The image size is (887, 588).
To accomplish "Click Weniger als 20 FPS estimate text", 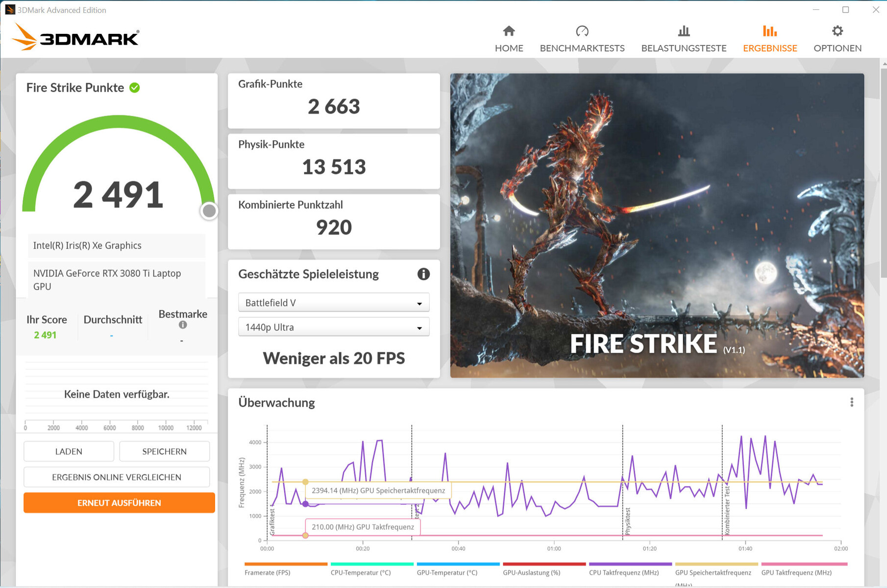I will (334, 358).
